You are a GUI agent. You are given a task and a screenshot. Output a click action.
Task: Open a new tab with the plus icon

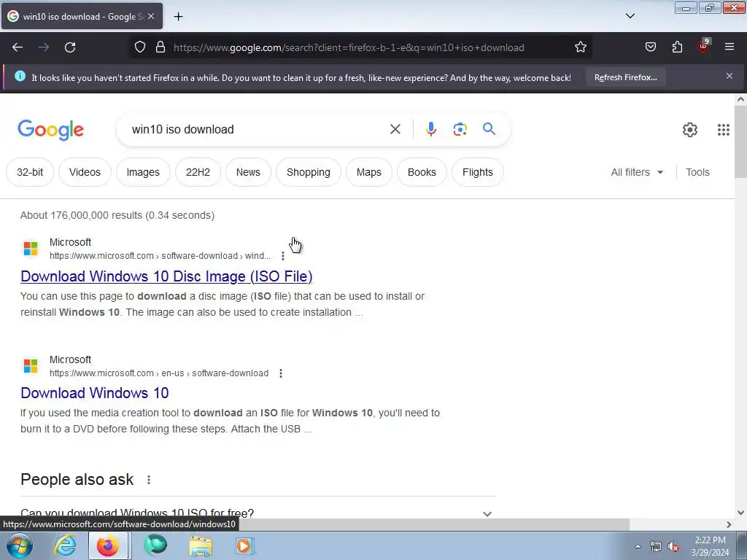178,17
